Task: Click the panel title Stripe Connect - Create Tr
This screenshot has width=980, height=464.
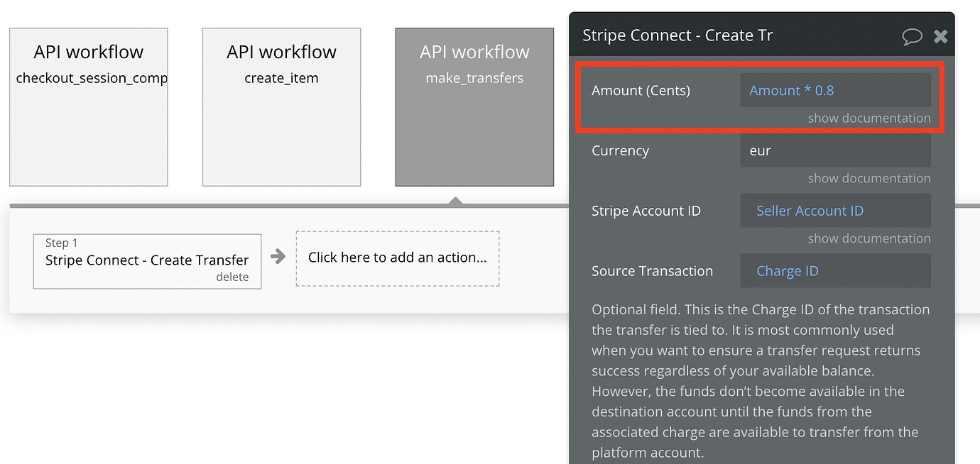Action: pos(677,35)
